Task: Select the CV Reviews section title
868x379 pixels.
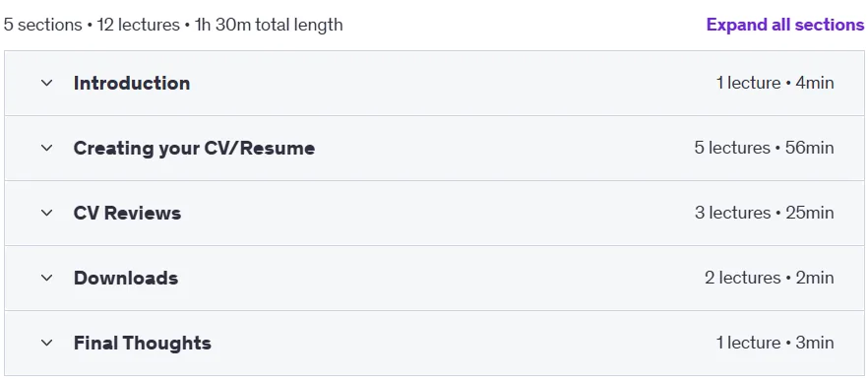Action: click(127, 213)
